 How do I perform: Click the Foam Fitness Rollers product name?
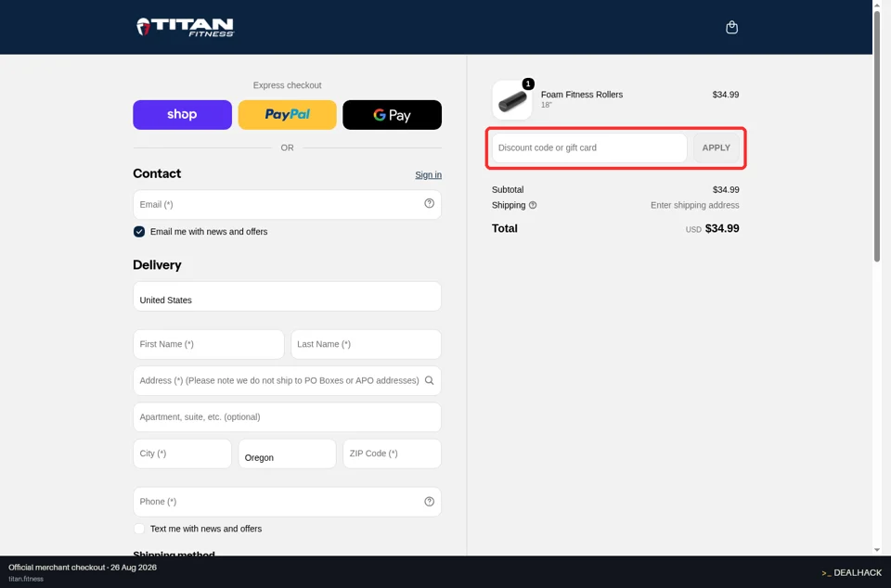coord(582,95)
